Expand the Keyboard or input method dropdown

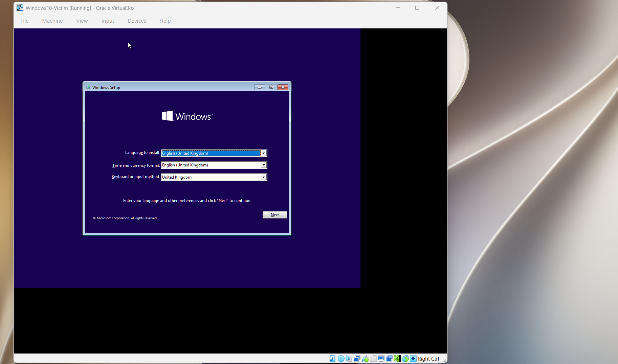(264, 177)
